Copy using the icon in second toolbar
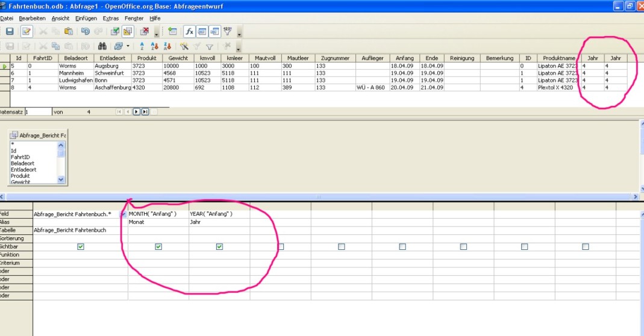The height and width of the screenshot is (336, 644). [55, 46]
